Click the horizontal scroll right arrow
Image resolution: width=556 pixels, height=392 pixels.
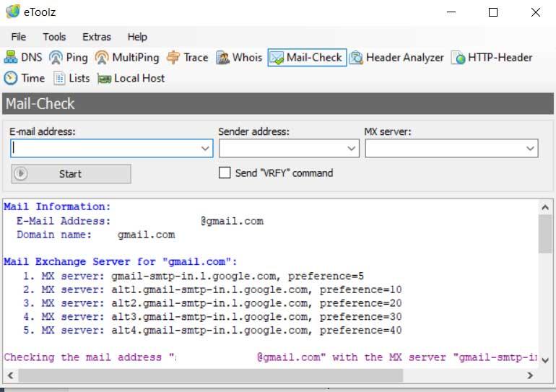pyautogui.click(x=530, y=375)
